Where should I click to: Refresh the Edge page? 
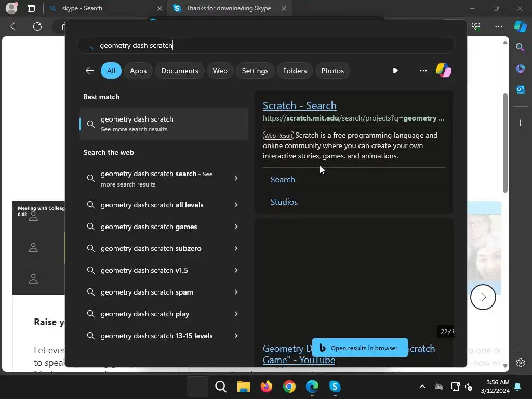coord(37,26)
